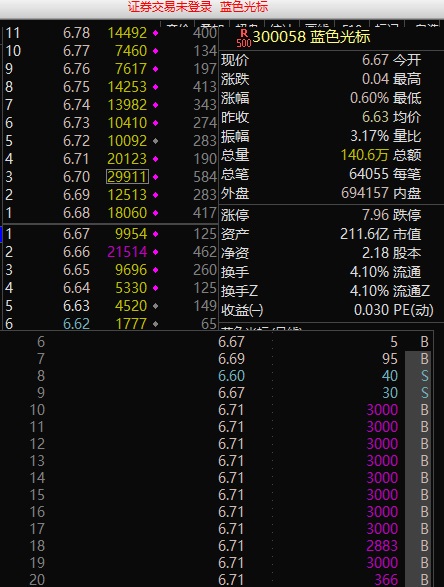Viewport: 444px width, 587px height.
Task: Click the diamond marker beside volume 9954
Action: [155, 234]
